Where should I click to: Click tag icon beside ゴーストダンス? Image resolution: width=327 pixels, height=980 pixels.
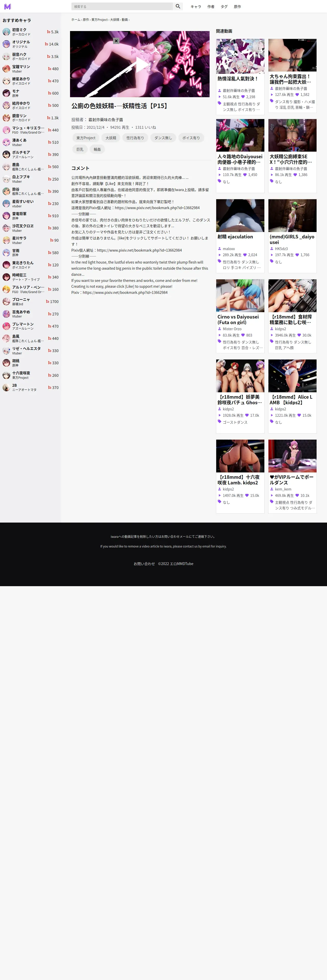click(219, 422)
